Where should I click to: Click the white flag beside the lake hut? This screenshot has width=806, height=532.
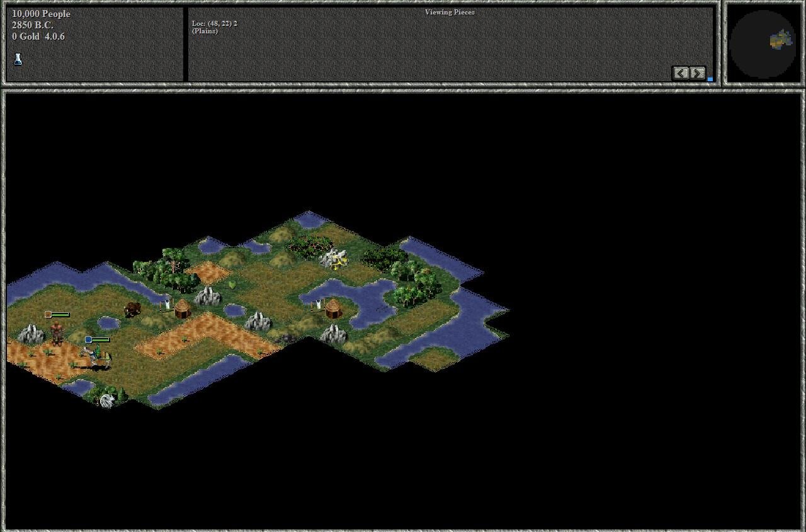(x=318, y=305)
